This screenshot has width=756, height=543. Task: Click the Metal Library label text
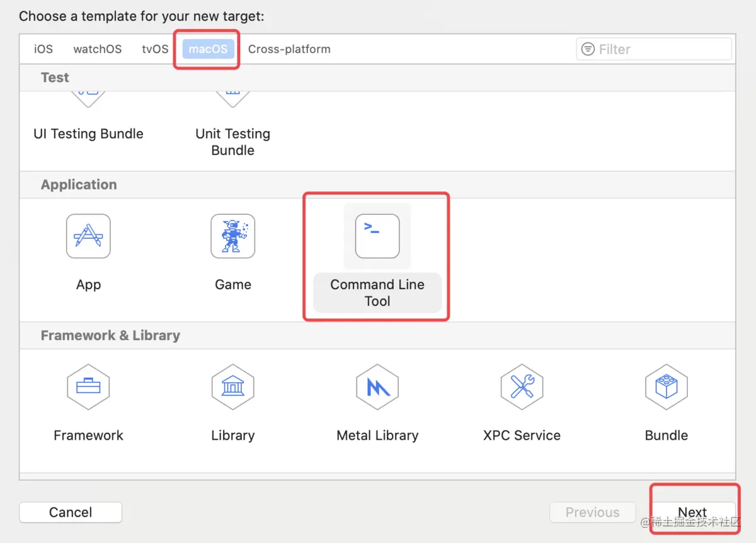click(x=377, y=435)
